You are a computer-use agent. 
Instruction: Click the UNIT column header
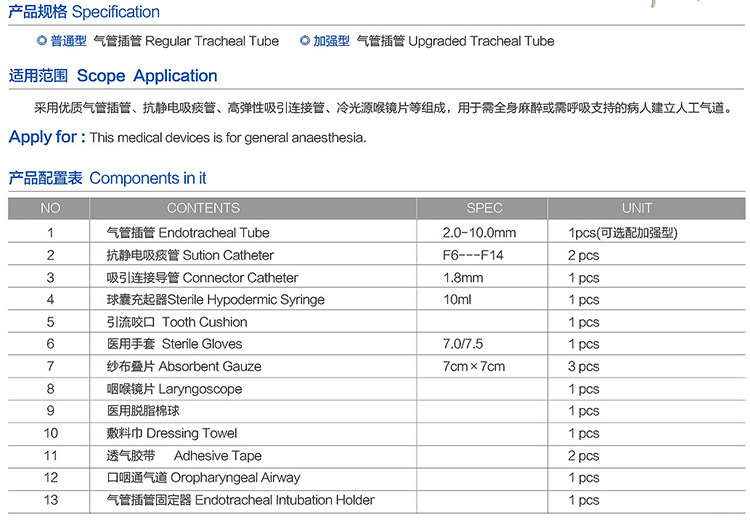[x=636, y=208]
